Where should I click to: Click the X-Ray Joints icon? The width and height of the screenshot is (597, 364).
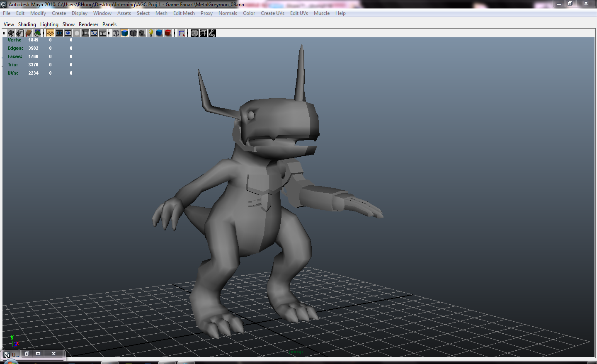pyautogui.click(x=212, y=33)
